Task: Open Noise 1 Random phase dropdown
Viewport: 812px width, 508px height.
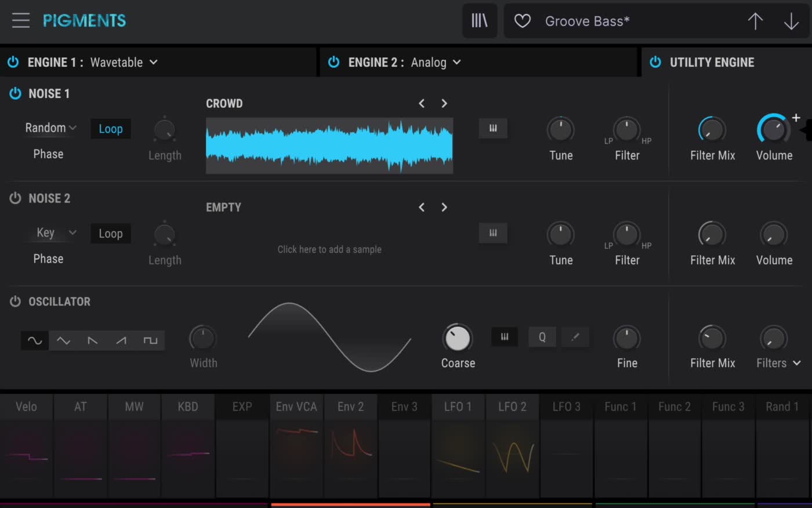Action: [50, 128]
